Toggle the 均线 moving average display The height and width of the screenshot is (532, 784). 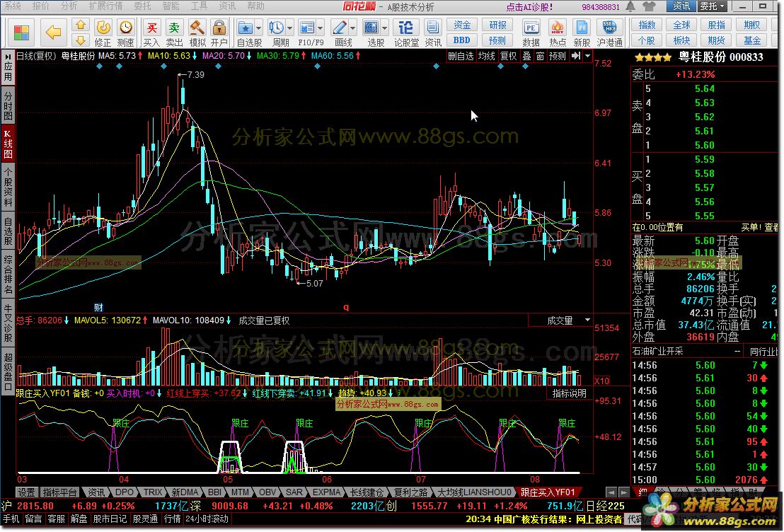[486, 56]
